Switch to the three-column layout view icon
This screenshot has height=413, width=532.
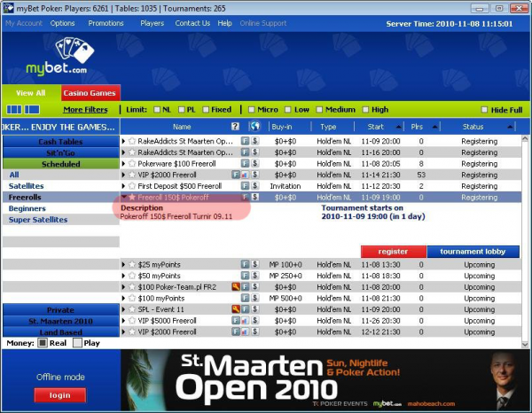pyautogui.click(x=14, y=110)
